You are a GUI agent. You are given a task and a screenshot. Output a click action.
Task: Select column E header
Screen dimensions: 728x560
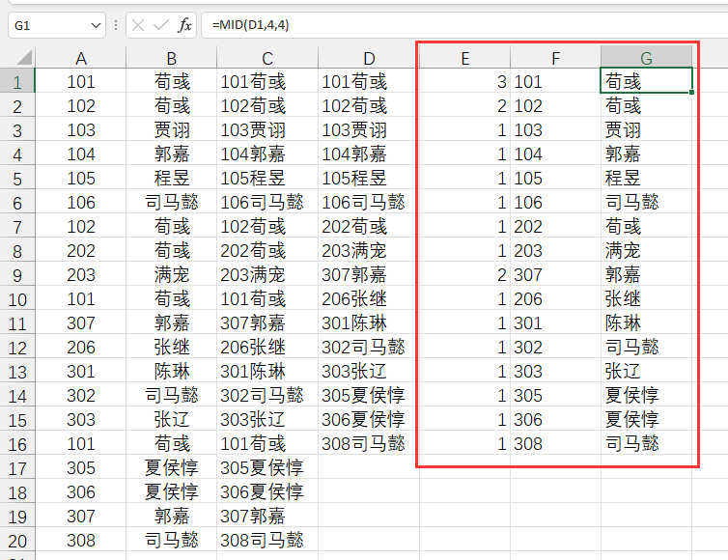pyautogui.click(x=464, y=59)
